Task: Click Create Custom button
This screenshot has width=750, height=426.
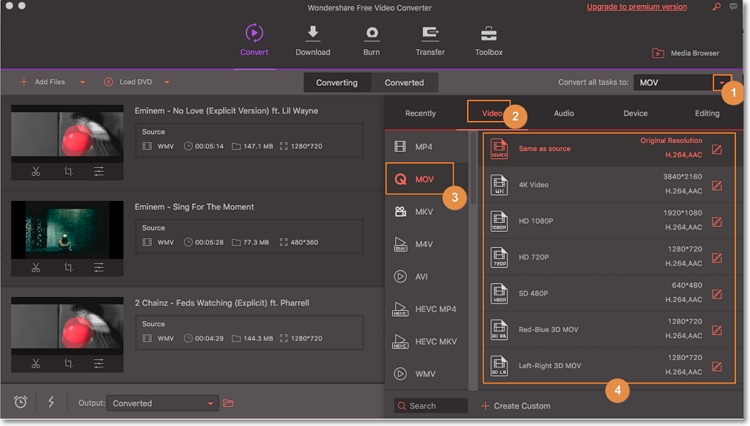Action: pos(516,405)
